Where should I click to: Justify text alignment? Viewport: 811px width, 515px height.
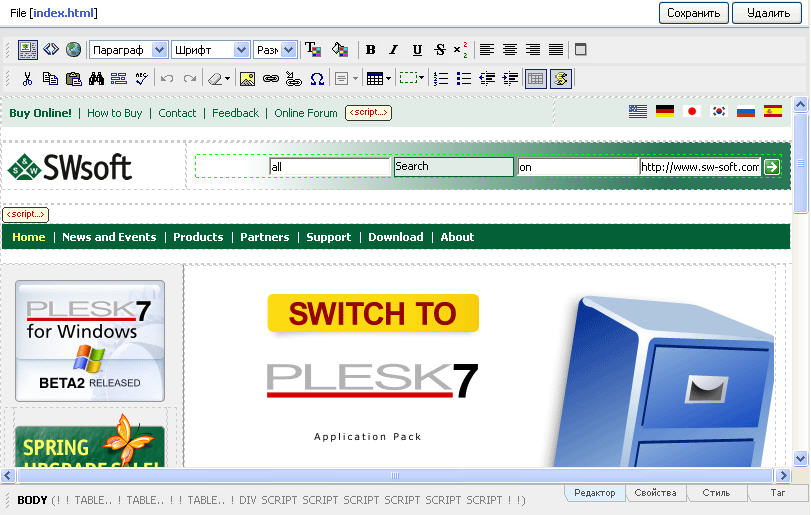click(556, 50)
